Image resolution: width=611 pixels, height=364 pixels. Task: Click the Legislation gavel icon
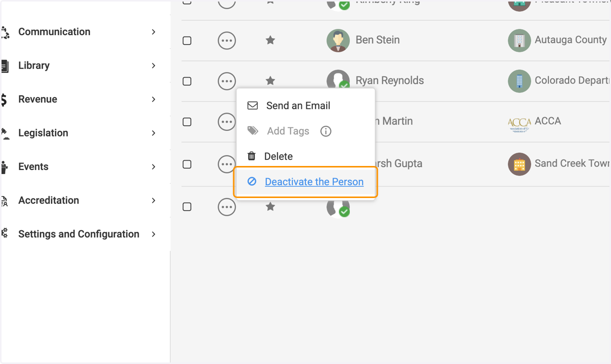(x=5, y=133)
